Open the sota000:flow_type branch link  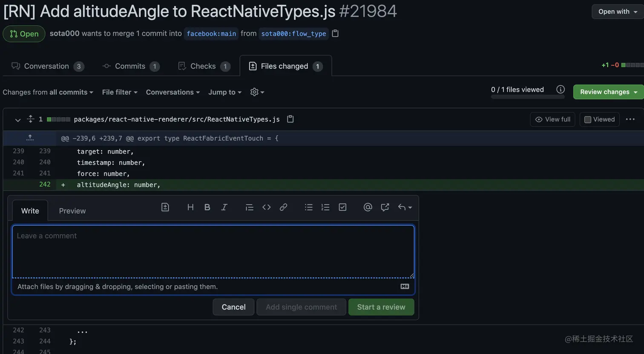pos(294,34)
